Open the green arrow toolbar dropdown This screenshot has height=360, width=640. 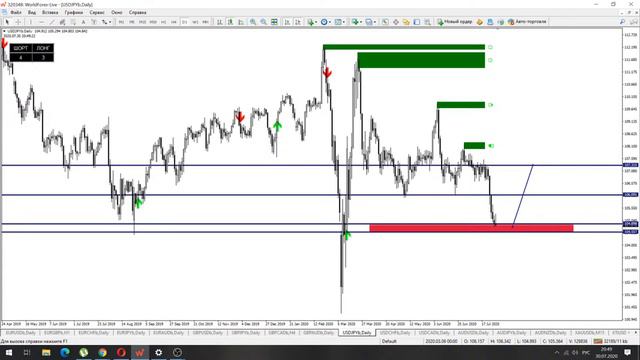(357, 22)
